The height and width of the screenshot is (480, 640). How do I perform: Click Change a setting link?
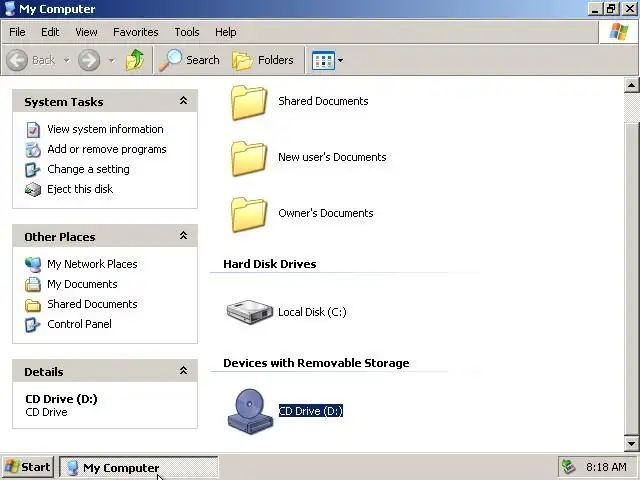(88, 169)
